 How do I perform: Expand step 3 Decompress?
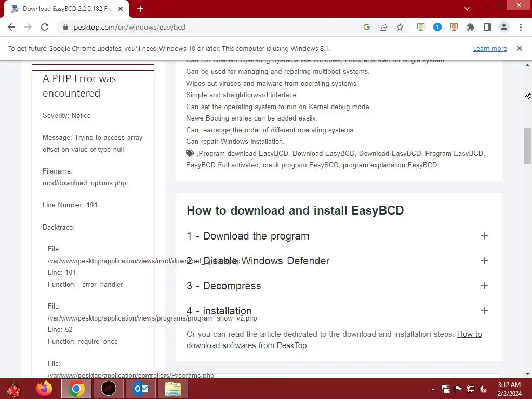337,286
